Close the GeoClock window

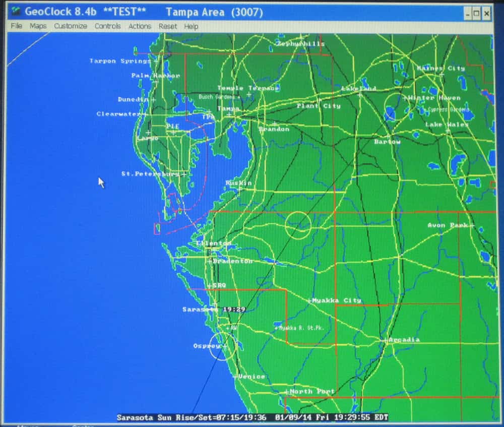pyautogui.click(x=487, y=14)
